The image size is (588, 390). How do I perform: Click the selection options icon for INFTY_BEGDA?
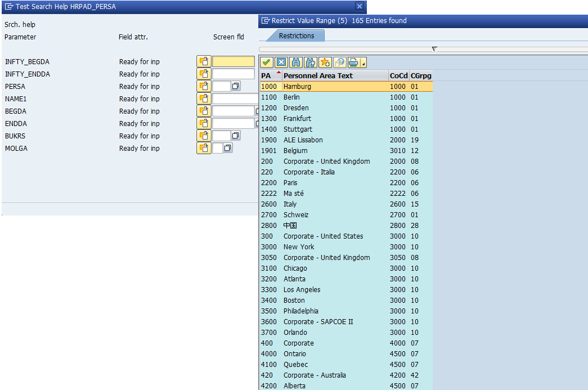(204, 61)
